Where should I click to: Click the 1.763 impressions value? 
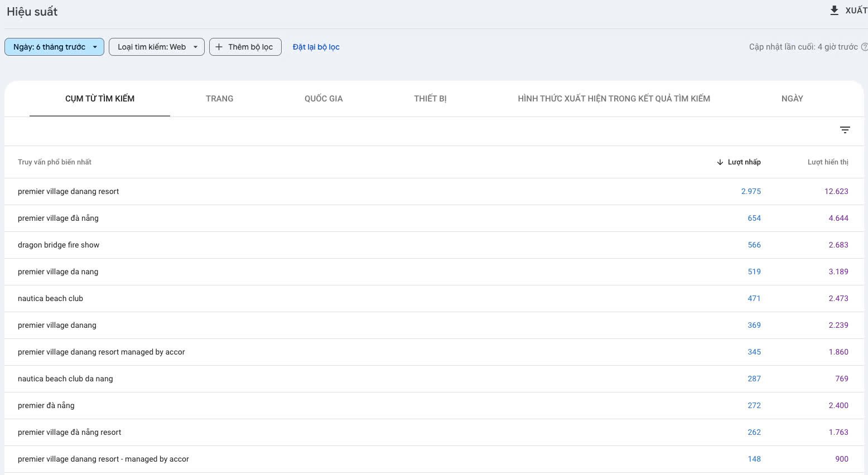(838, 432)
